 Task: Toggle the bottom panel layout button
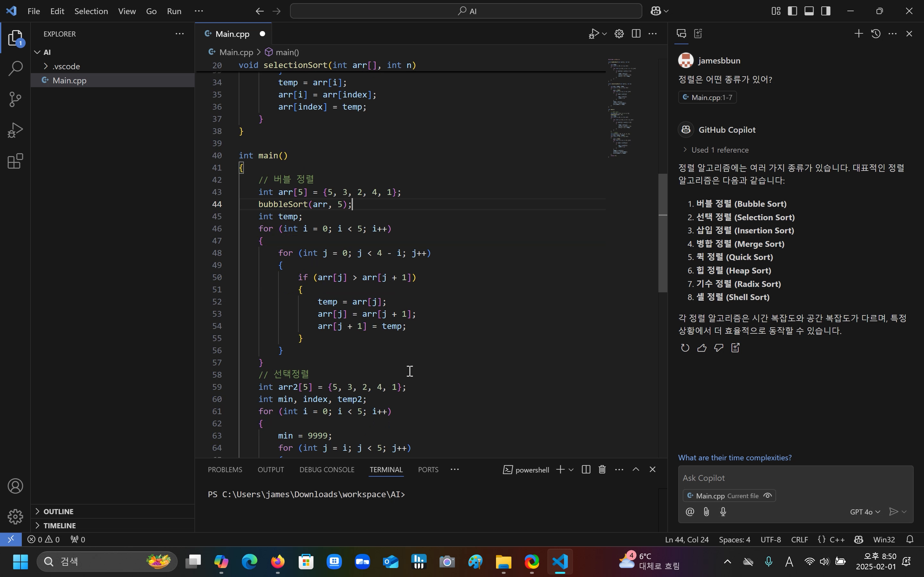809,11
